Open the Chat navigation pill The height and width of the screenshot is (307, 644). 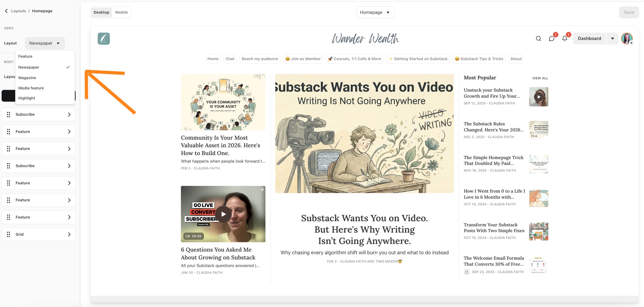click(230, 59)
